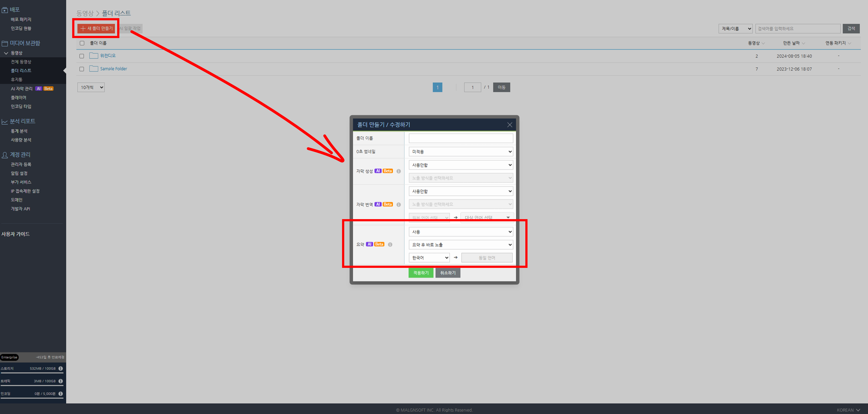The height and width of the screenshot is (414, 868).
Task: Click the 인코딩 usage info icon
Action: pos(61,393)
